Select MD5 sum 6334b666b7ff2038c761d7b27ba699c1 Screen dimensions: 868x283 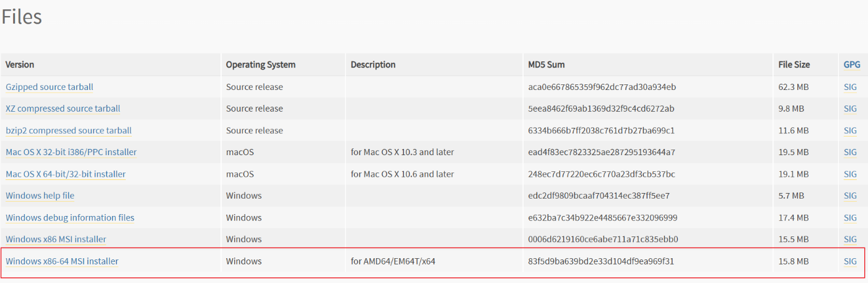click(x=601, y=130)
